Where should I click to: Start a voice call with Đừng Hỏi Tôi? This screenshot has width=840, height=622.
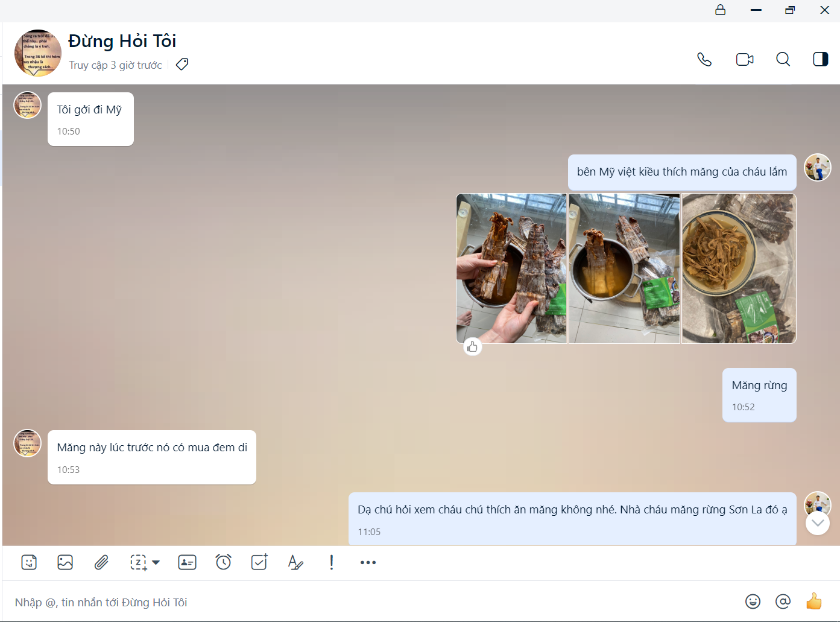[x=704, y=59]
